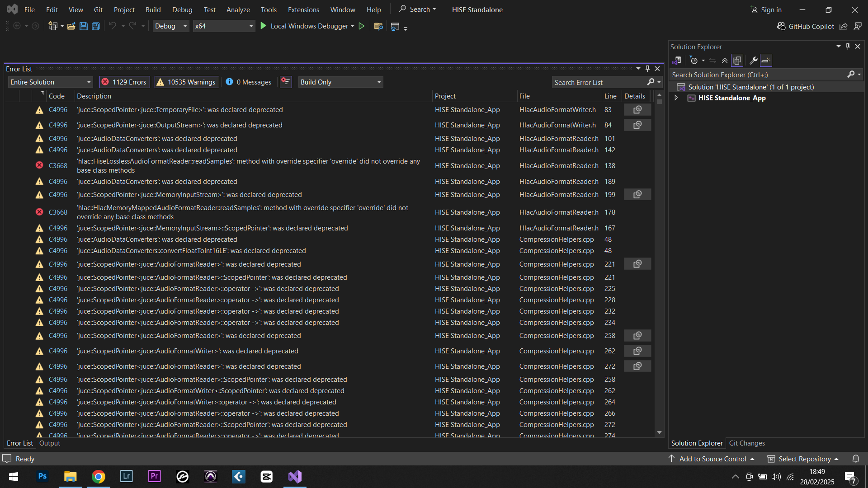Viewport: 868px width, 488px height.
Task: Click Pending Changes Filter clock icon
Action: [694, 61]
